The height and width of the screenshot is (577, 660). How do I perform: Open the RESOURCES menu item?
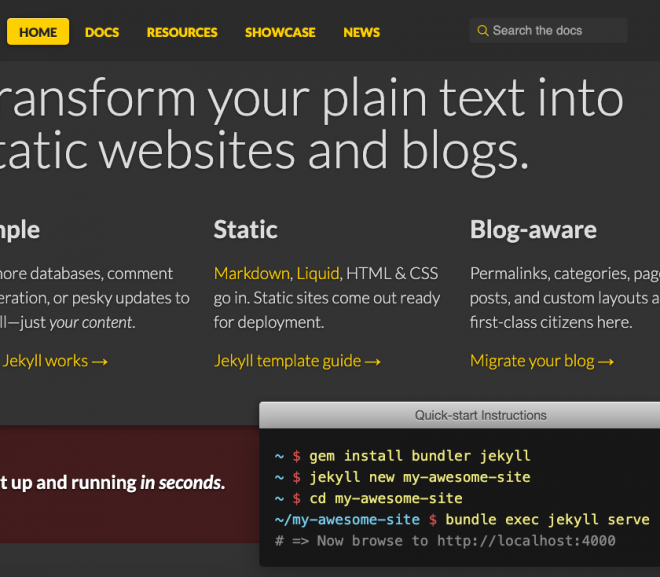click(182, 32)
